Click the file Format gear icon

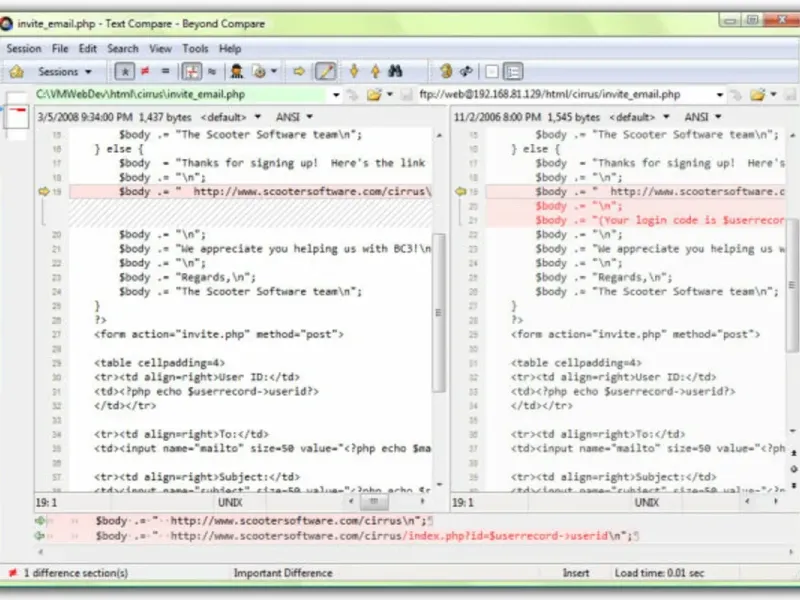[259, 71]
